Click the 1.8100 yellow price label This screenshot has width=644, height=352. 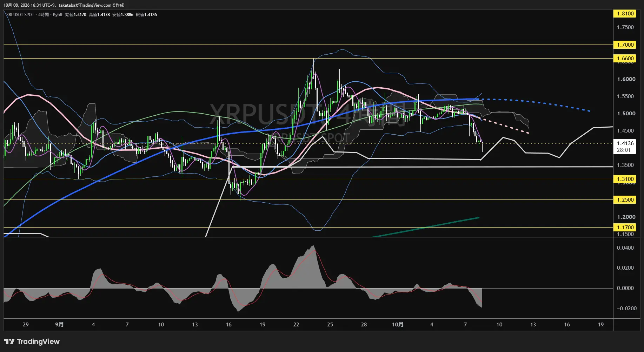pyautogui.click(x=625, y=14)
